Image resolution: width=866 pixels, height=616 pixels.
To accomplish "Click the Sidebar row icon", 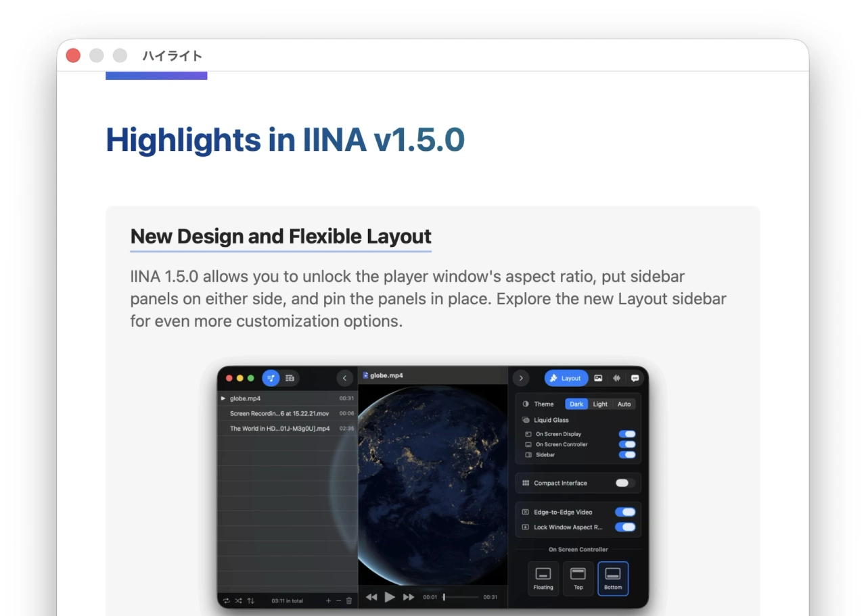I will pyautogui.click(x=528, y=454).
